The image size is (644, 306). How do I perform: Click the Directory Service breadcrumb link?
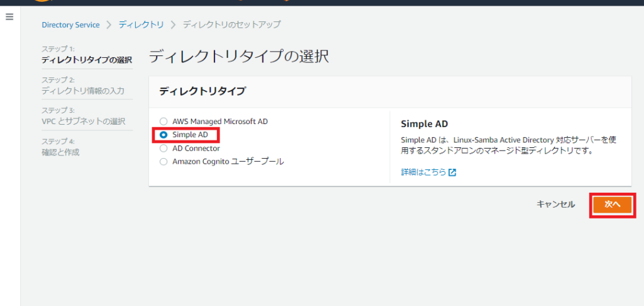[x=70, y=25]
